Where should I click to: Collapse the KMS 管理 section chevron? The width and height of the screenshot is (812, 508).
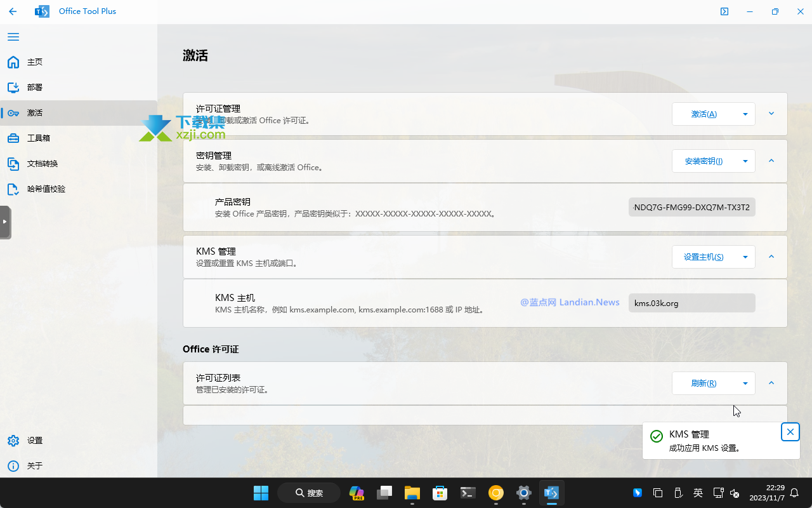pos(771,257)
